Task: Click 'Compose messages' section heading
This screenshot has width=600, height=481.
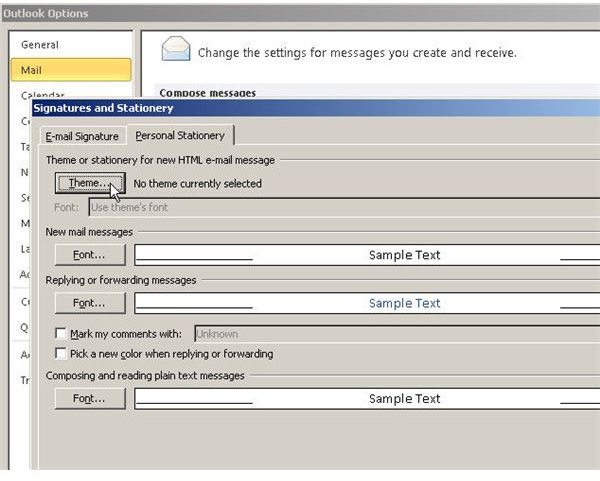Action: (x=208, y=93)
